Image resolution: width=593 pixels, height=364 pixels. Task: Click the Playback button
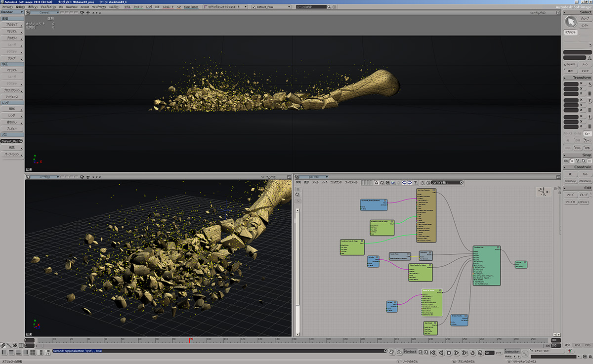tap(410, 352)
